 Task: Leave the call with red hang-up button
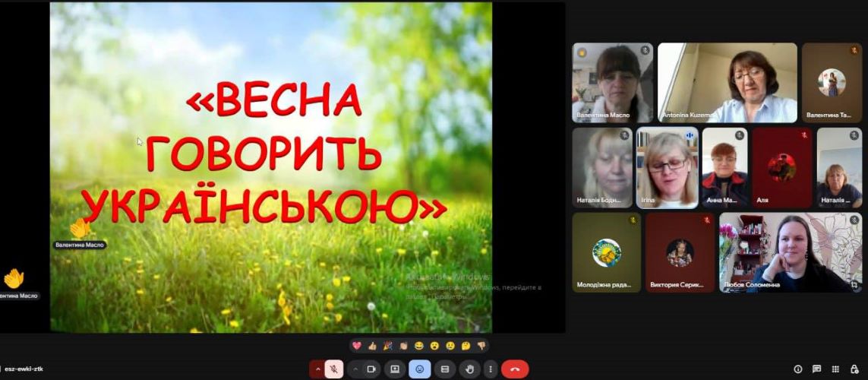pyautogui.click(x=515, y=369)
